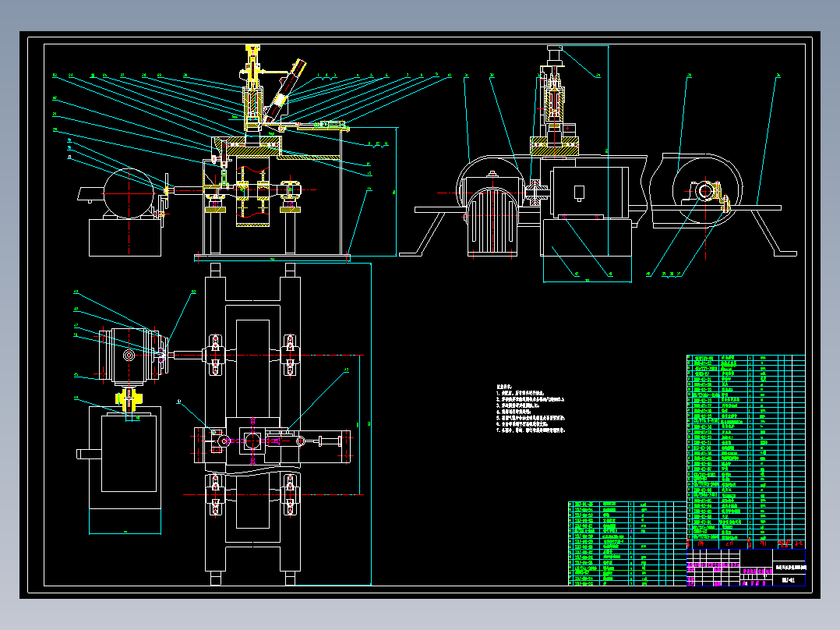Select the shorter left parts list table
This screenshot has height=630, width=840.
pyautogui.click(x=627, y=543)
